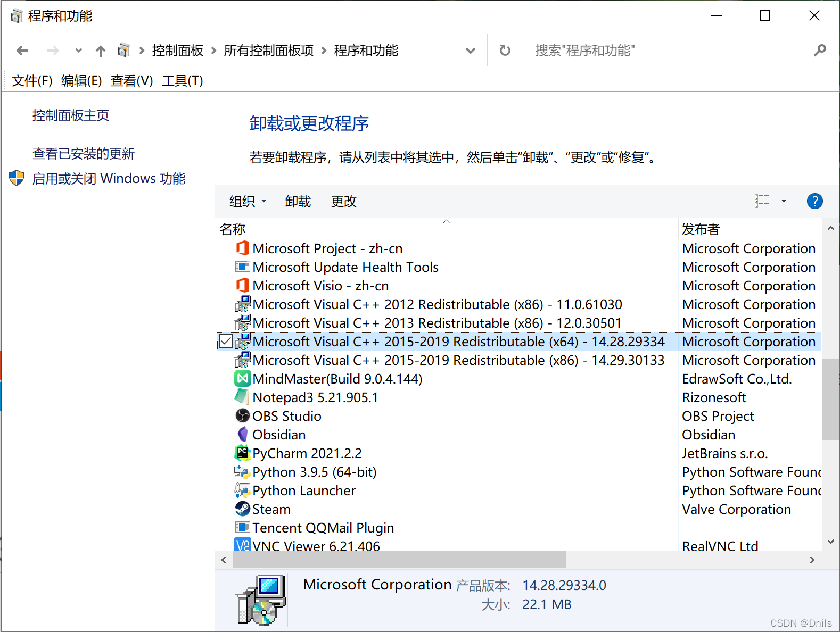Click the horizontal scrollbar thumb
The width and height of the screenshot is (840, 632).
tap(399, 560)
